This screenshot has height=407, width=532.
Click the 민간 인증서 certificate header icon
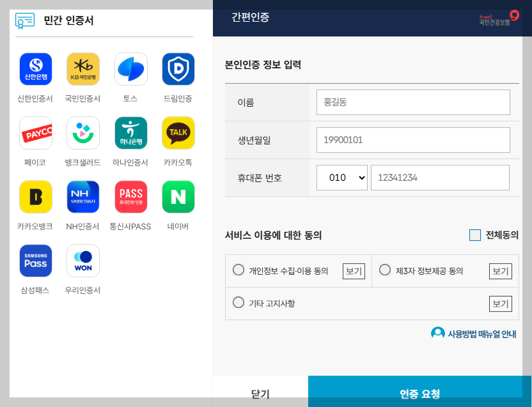25,20
